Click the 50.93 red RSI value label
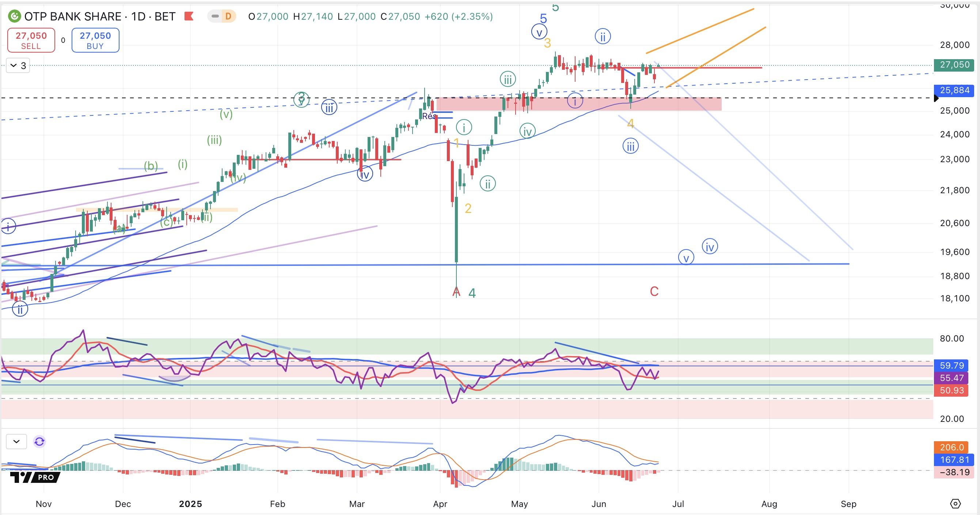980x515 pixels. click(x=951, y=390)
